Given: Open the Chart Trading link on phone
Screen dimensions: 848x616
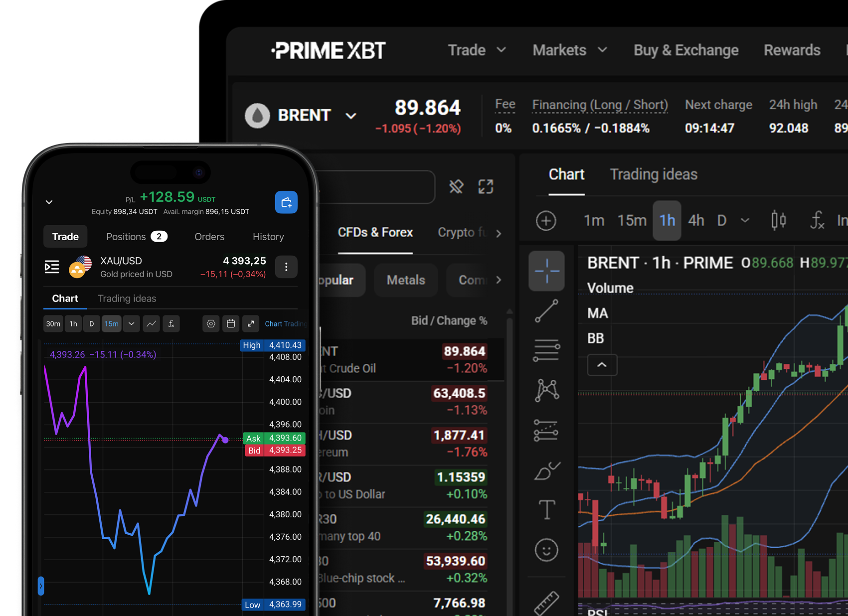Looking at the screenshot, I should [x=285, y=324].
